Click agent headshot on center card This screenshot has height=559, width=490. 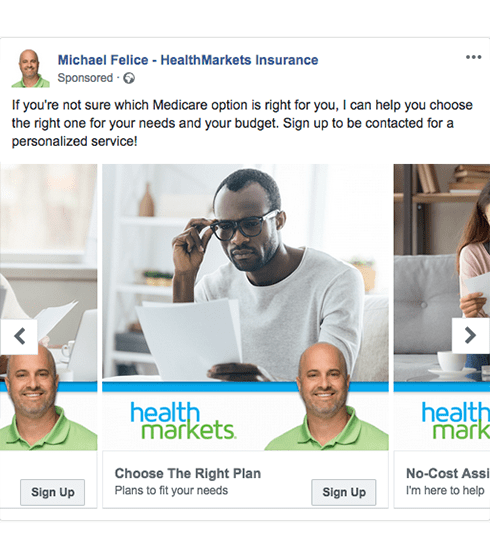pos(326,396)
